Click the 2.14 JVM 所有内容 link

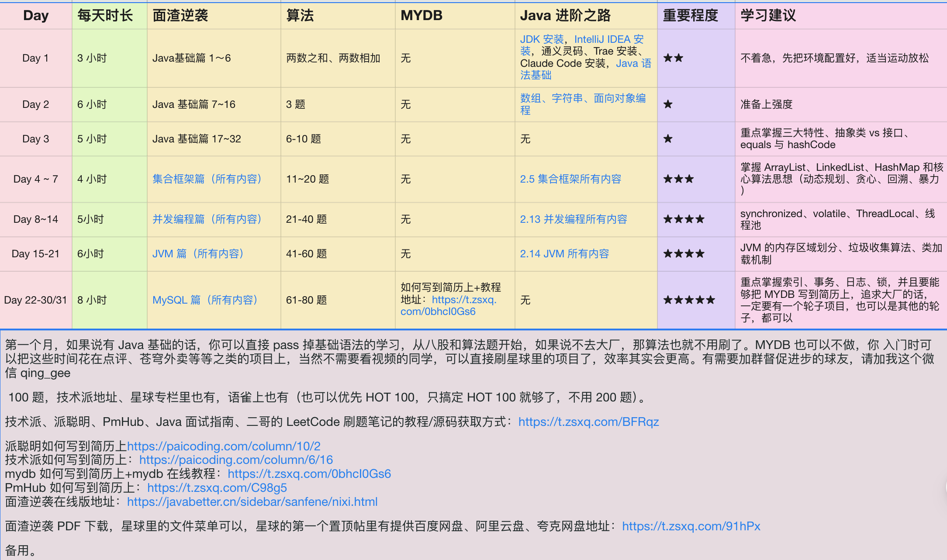[564, 254]
